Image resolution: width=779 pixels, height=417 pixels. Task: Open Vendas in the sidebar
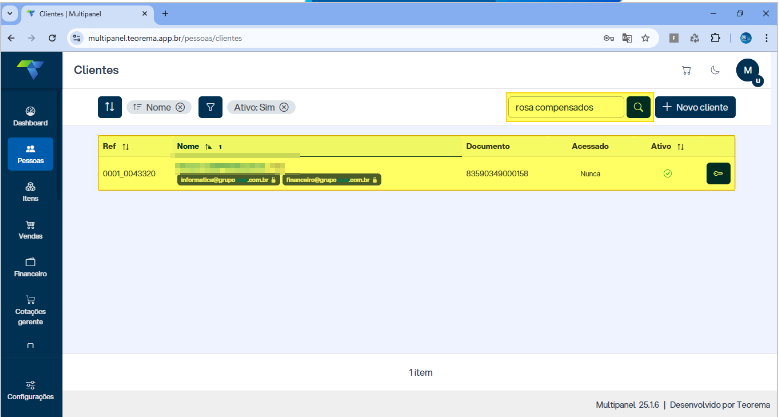click(x=30, y=230)
